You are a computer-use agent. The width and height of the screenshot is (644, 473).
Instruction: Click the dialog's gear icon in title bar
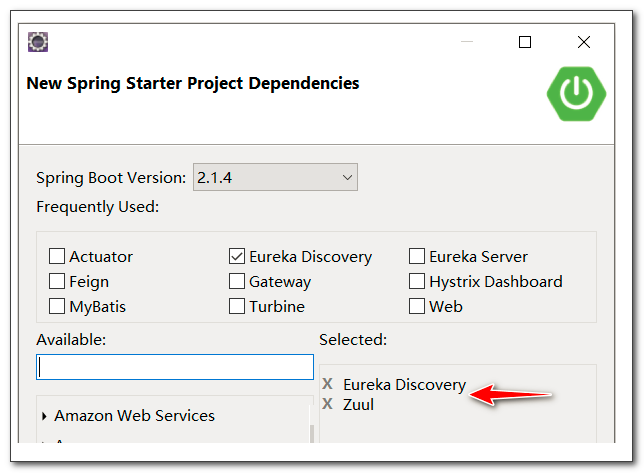click(x=38, y=42)
